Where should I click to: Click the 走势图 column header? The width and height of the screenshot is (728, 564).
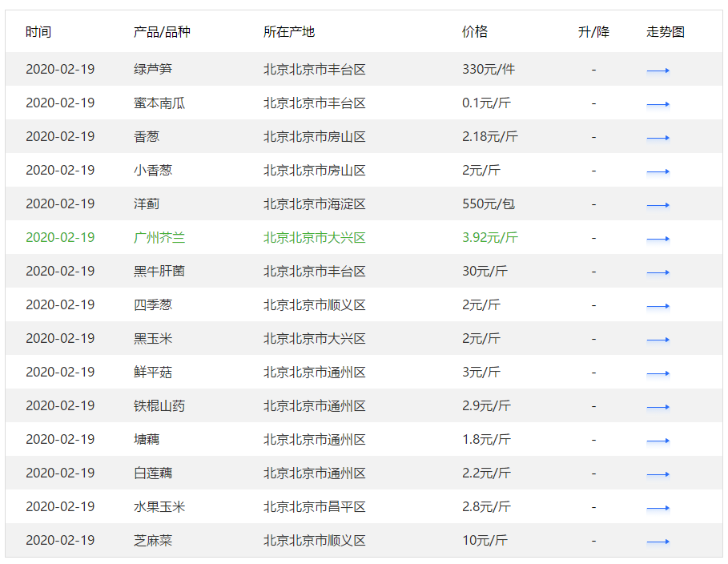click(x=666, y=31)
